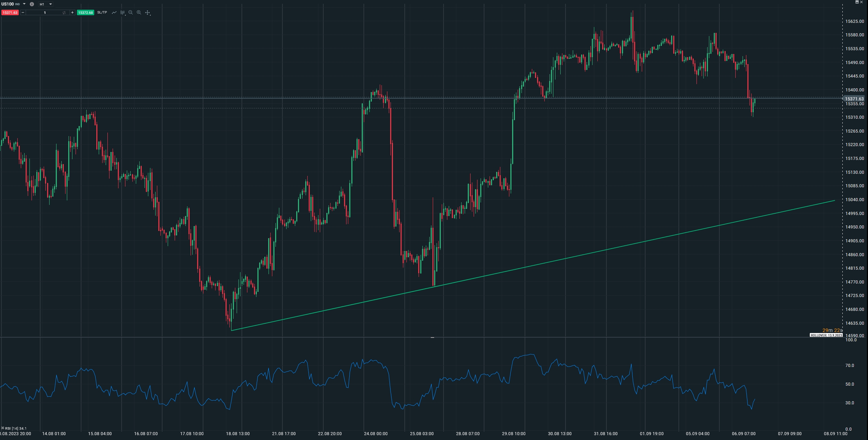Click the RSI [14] indicator label
The width and height of the screenshot is (868, 440).
(x=16, y=429)
